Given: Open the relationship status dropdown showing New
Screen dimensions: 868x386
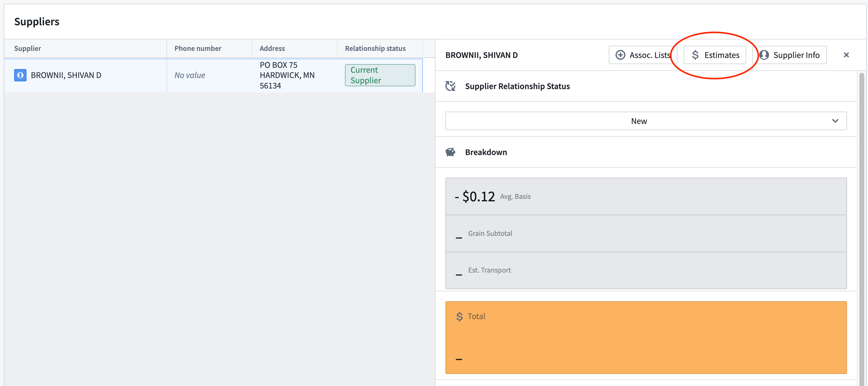Looking at the screenshot, I should pyautogui.click(x=639, y=121).
